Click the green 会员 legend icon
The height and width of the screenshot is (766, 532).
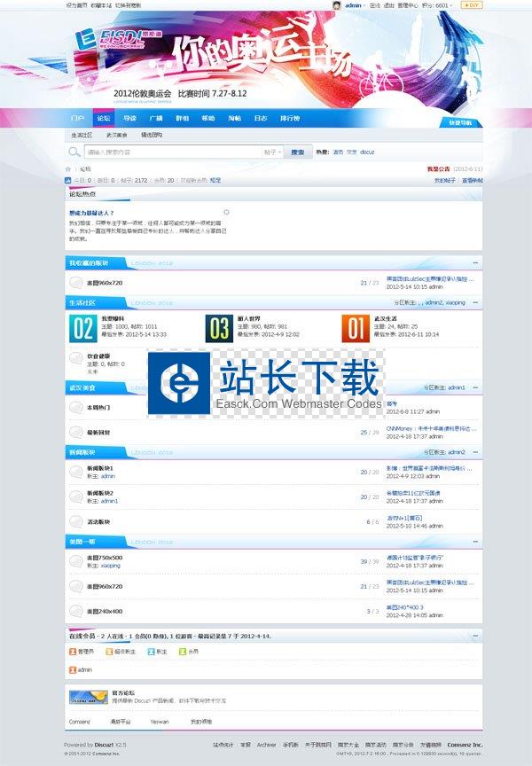point(183,652)
